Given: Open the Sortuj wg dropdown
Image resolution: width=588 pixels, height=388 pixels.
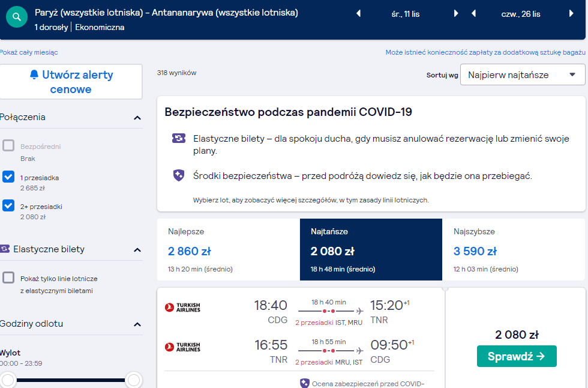Looking at the screenshot, I should [523, 74].
